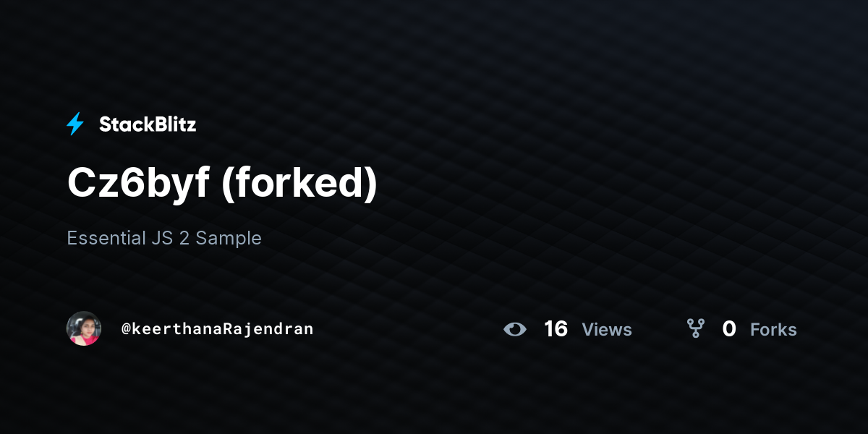Click the 16 views number
Screen dimensions: 868x434
(556, 329)
